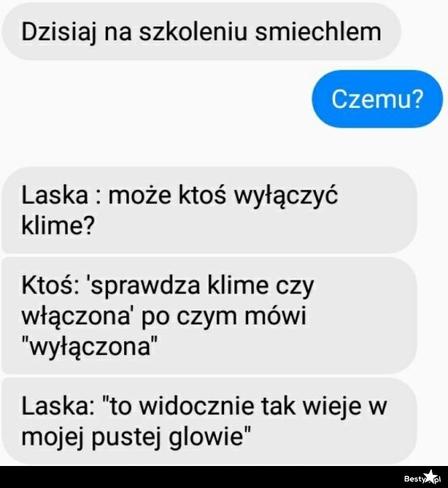Click the word 'klime?' ending the Laska question
Image resolution: width=448 pixels, height=488 pixels.
pos(57,225)
